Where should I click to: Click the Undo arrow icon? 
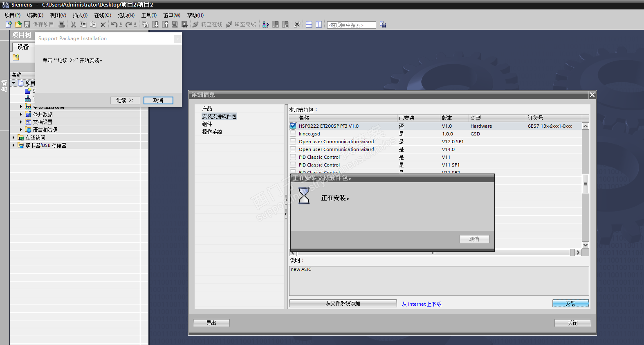tap(114, 25)
